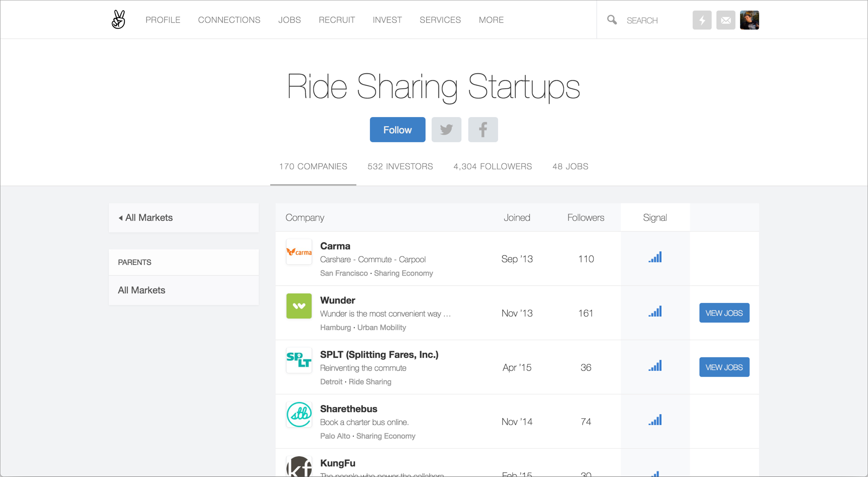Click Ride Sharing tag under SPLT
Viewport: 868px width, 477px height.
pyautogui.click(x=370, y=382)
